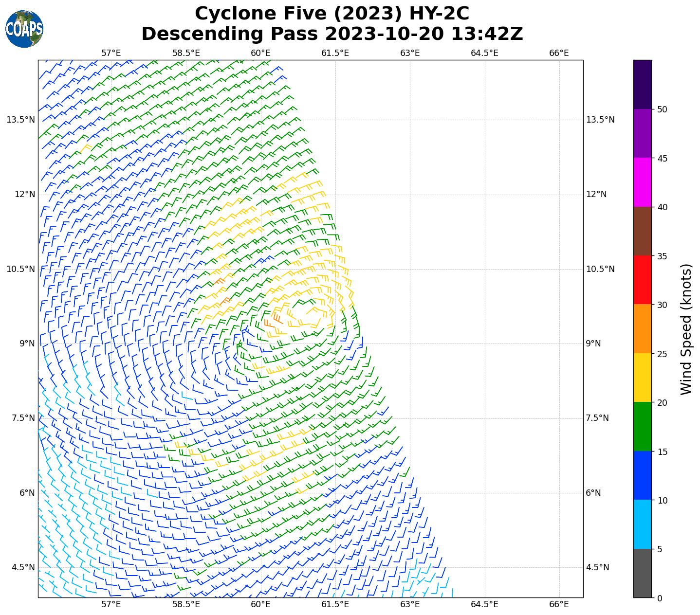Pick the magenta 40–45 knots color band
Image resolution: width=700 pixels, height=615 pixels.
[643, 182]
